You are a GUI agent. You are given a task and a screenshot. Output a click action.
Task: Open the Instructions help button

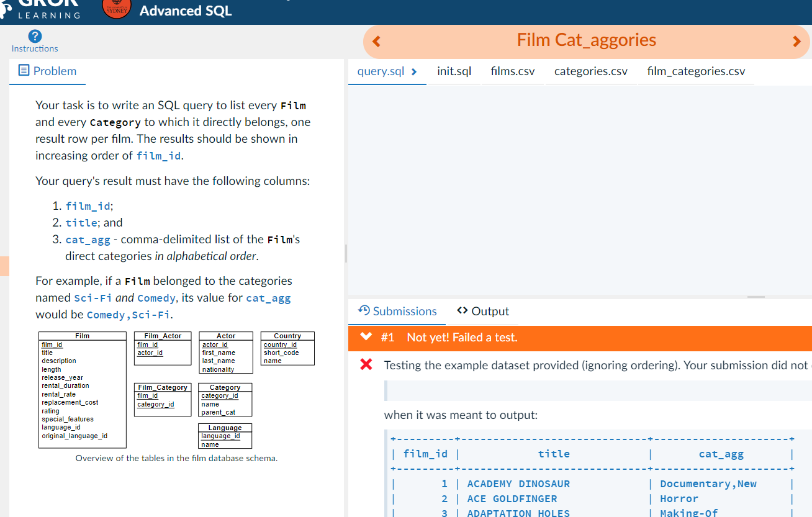[35, 41]
